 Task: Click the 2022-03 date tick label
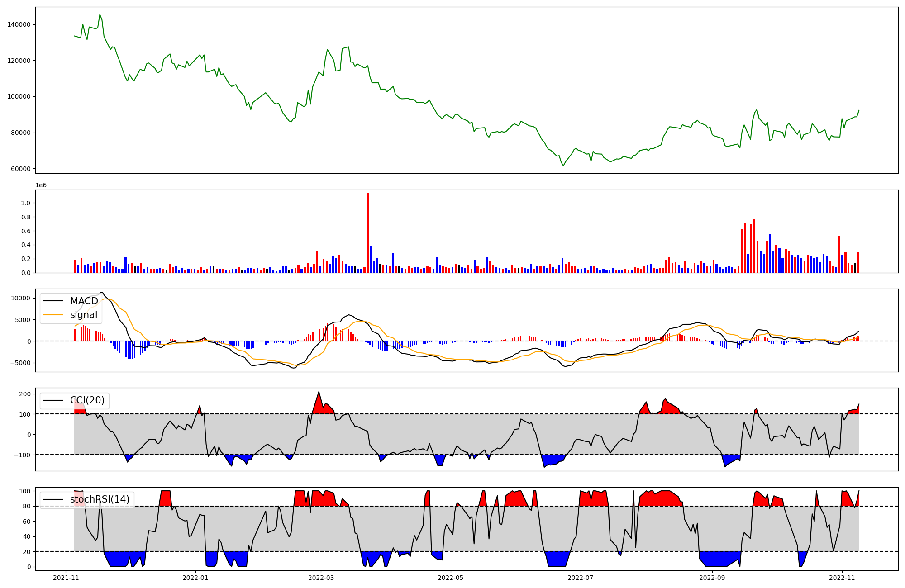click(321, 578)
